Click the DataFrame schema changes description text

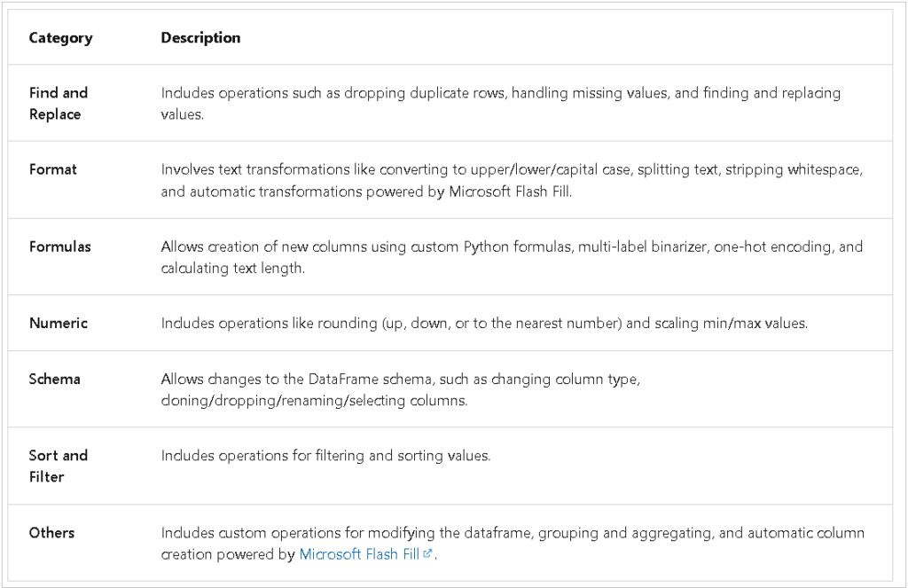click(x=400, y=380)
